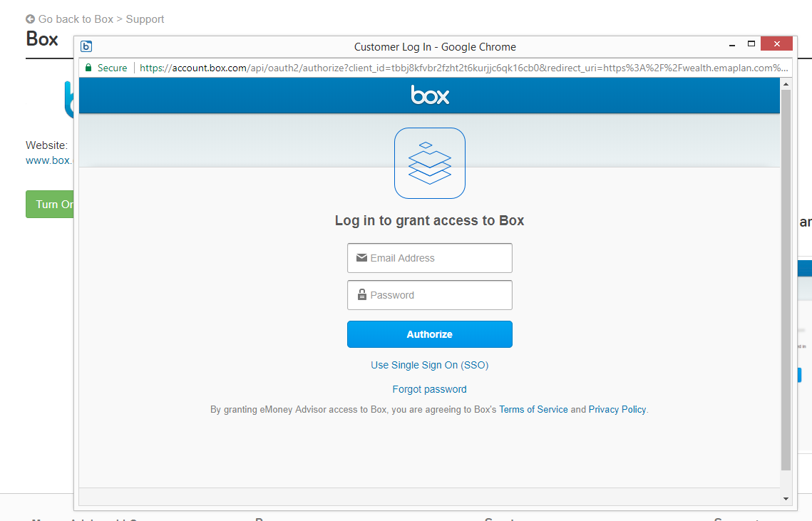
Task: Maximize the Customer Log In window
Action: [x=751, y=44]
